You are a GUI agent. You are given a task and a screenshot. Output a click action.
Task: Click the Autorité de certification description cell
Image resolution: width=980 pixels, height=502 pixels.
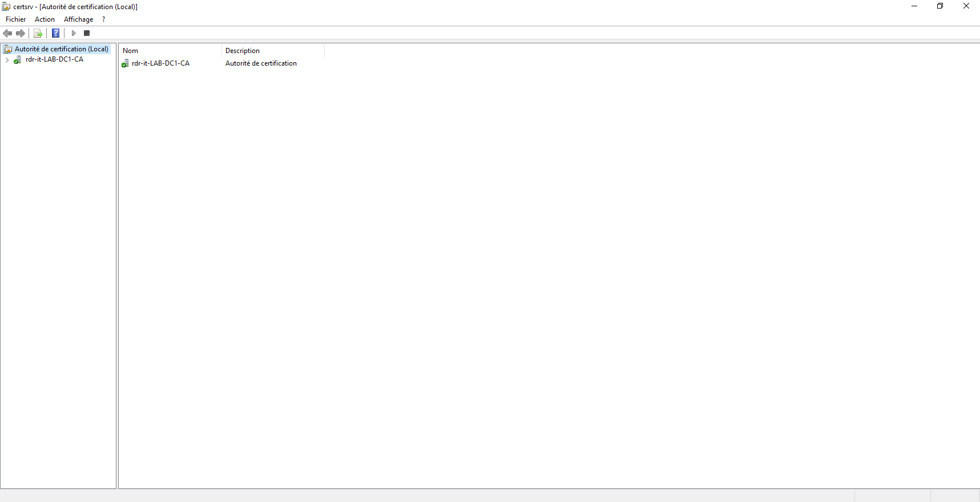click(261, 63)
